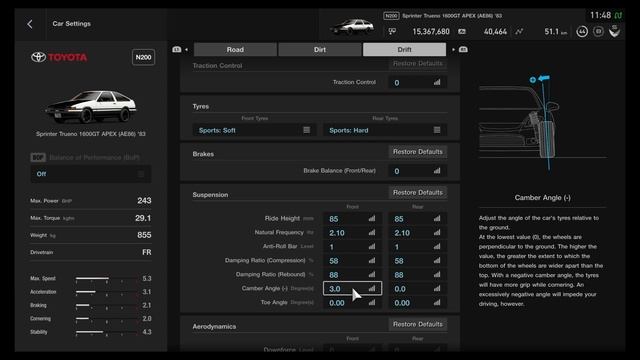The height and width of the screenshot is (360, 640).
Task: Open Rear Tyres Sports: Hard dropdown
Action: coord(384,130)
